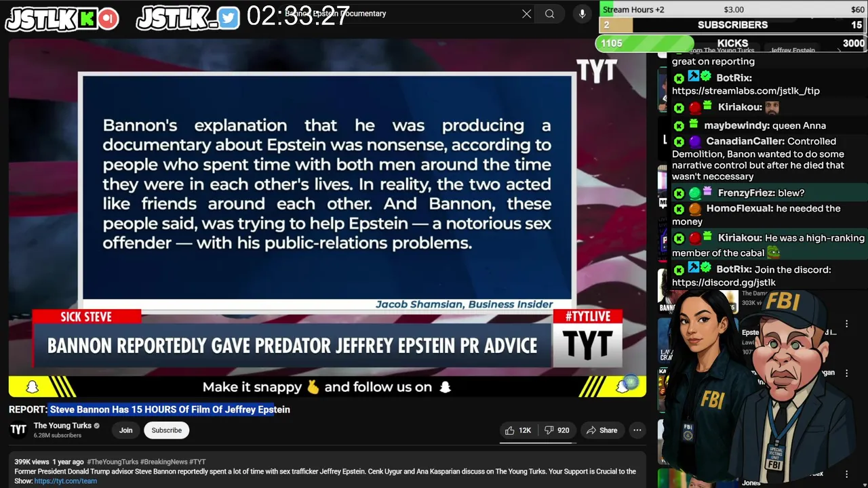Image resolution: width=868 pixels, height=488 pixels.
Task: Click the magnifier search icon
Action: point(550,14)
